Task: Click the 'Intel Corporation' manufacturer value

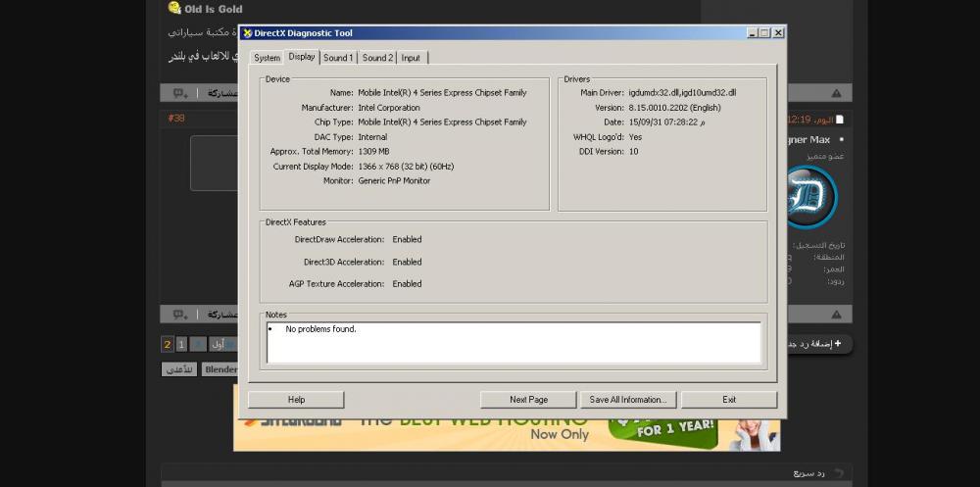Action: [x=389, y=108]
